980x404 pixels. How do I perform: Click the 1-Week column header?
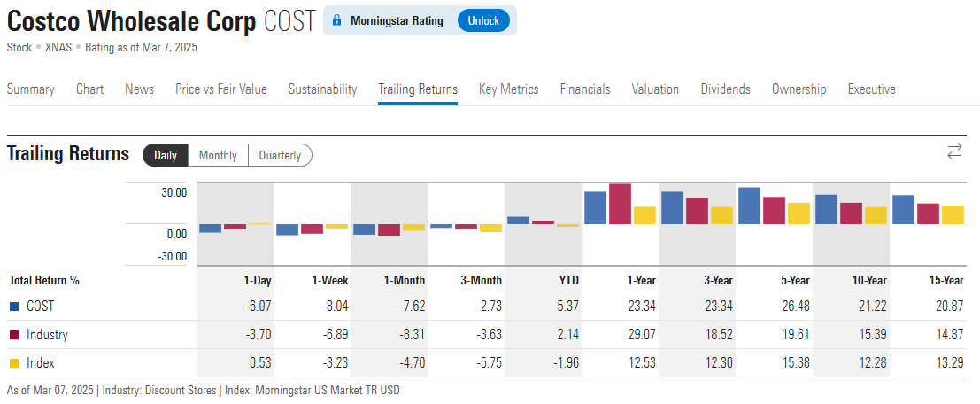pyautogui.click(x=330, y=281)
